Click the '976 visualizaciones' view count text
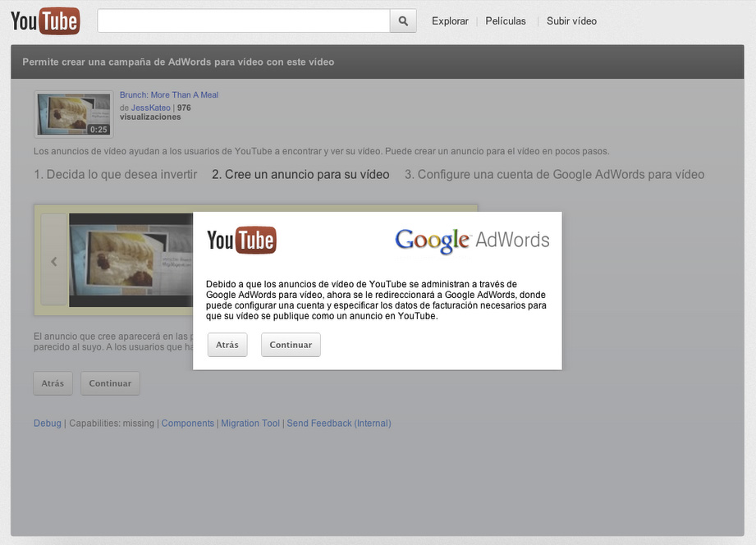The height and width of the screenshot is (545, 756). (155, 112)
